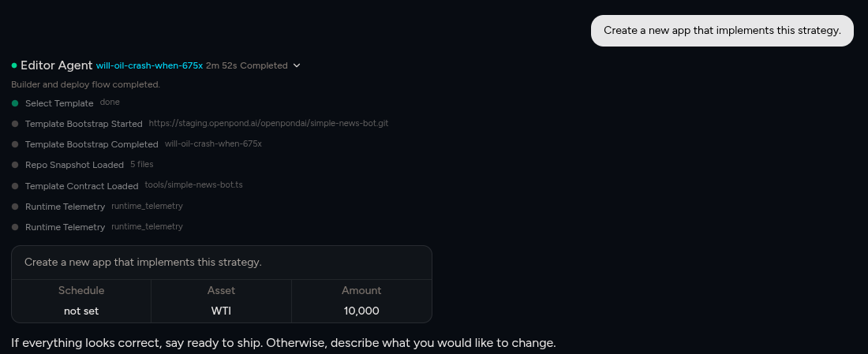Click the Template Contract Loaded step
868x354 pixels.
tap(81, 186)
